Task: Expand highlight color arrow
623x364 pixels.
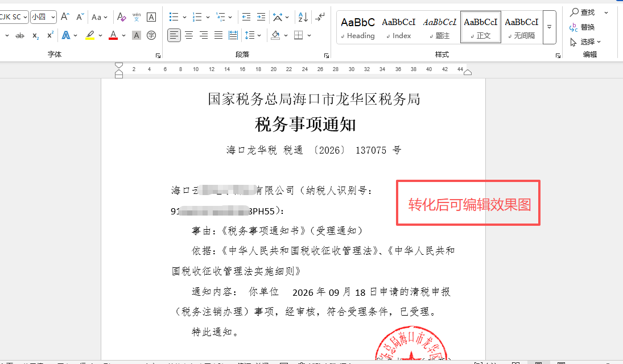Action: 100,35
